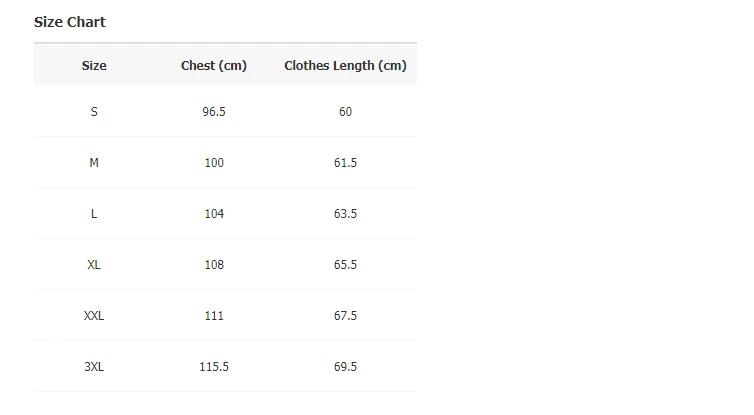Screen dimensions: 754x415
Task: Click the Size Chart heading
Action: pyautogui.click(x=70, y=22)
